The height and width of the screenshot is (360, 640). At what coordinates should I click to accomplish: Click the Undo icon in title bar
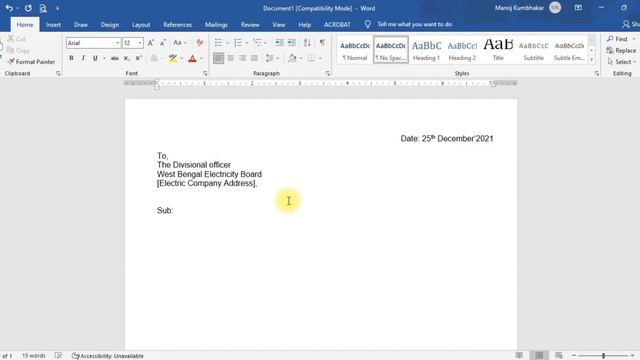point(9,8)
